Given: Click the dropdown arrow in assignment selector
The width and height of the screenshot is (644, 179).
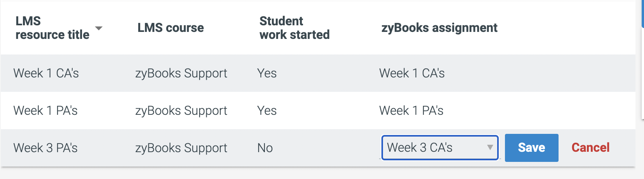Looking at the screenshot, I should (490, 147).
